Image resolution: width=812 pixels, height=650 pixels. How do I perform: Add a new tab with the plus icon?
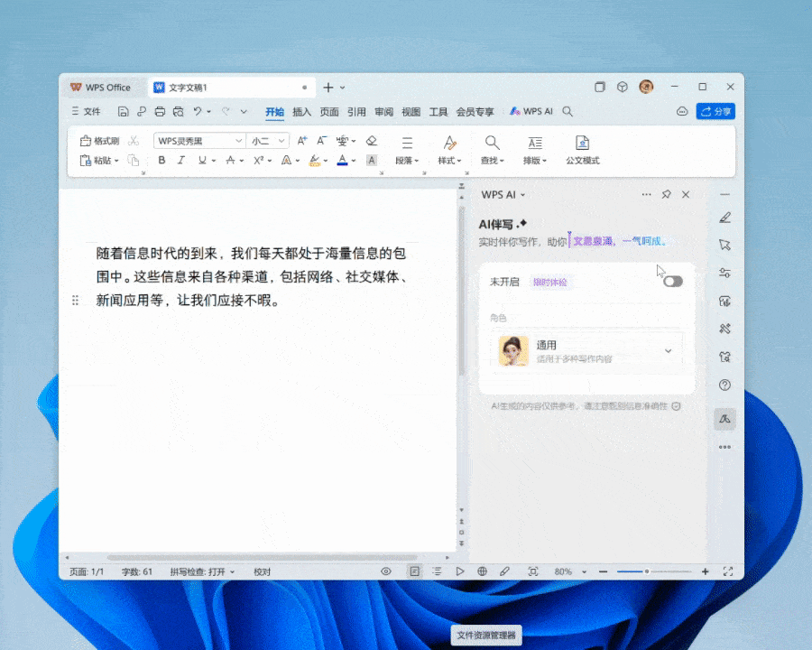[x=328, y=88]
